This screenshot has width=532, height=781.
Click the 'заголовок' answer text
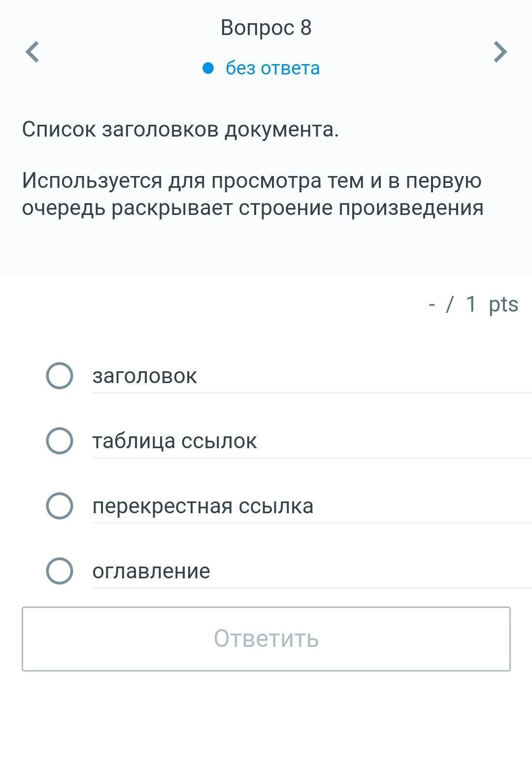click(x=145, y=376)
